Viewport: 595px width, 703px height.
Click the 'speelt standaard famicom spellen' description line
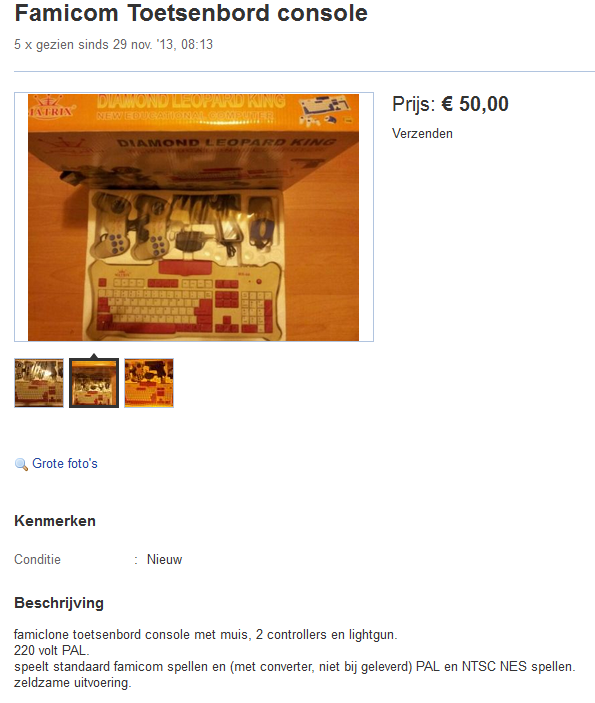(295, 667)
